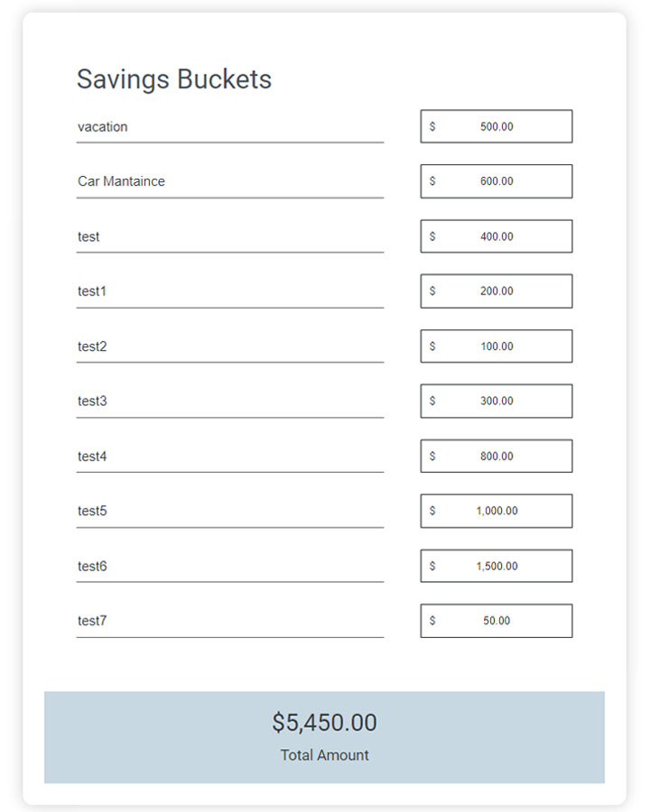Viewport: 650px width, 812px height.
Task: Select the 200.00 amount box
Action: click(x=497, y=291)
